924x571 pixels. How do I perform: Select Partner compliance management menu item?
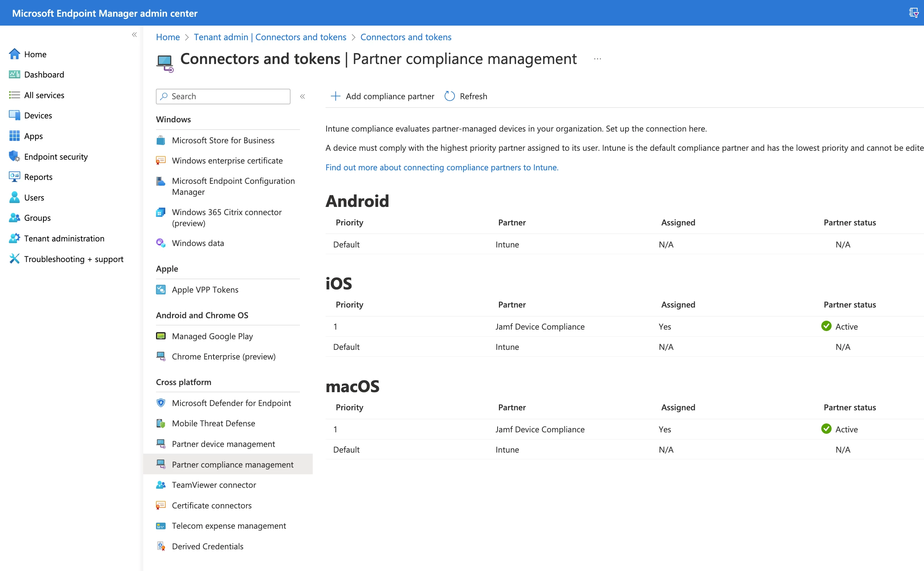tap(228, 464)
